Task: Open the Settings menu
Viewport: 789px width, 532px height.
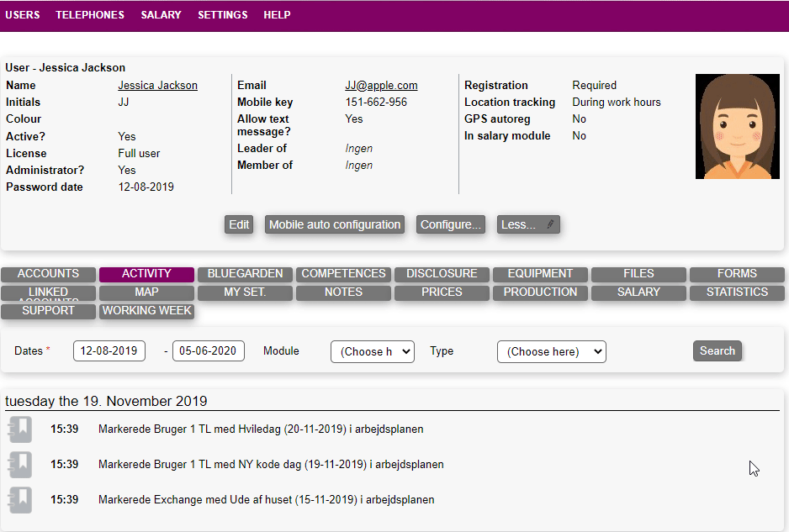Action: [223, 15]
